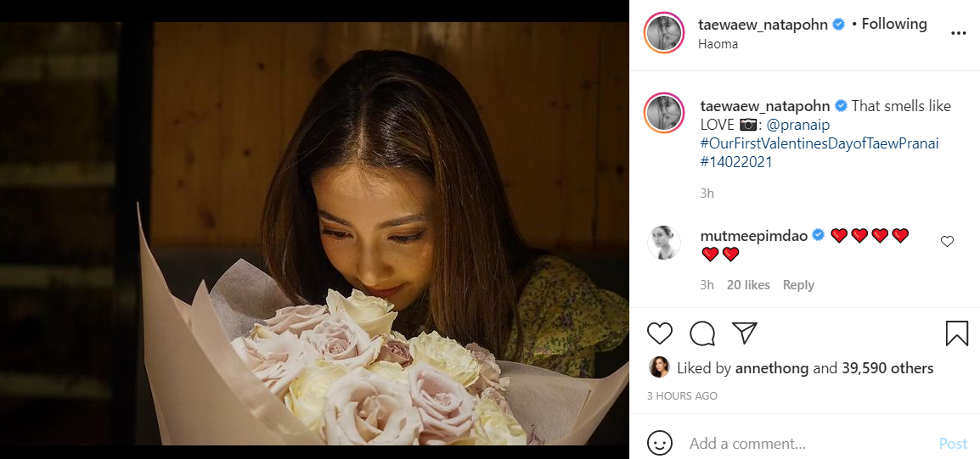Show the 20 likes on comment

748,285
